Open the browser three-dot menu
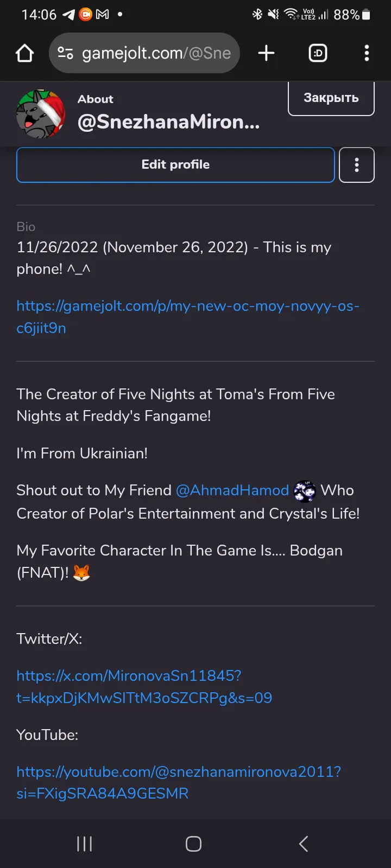 367,53
